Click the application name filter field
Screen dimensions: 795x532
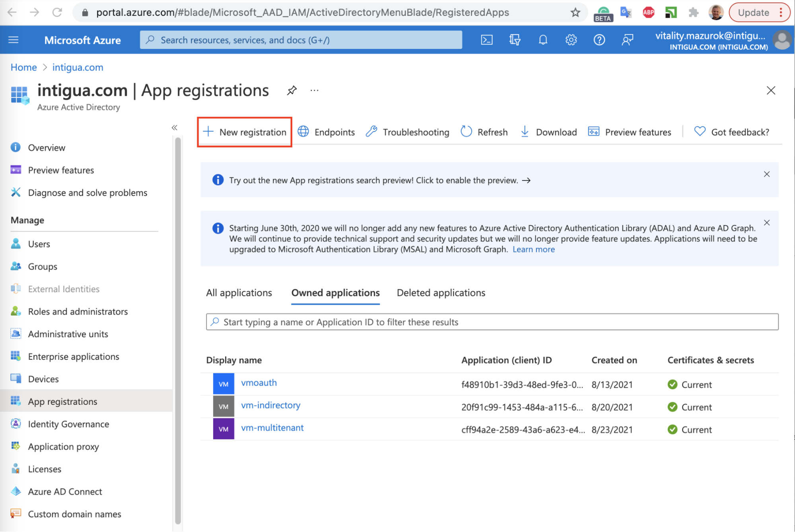coord(492,322)
